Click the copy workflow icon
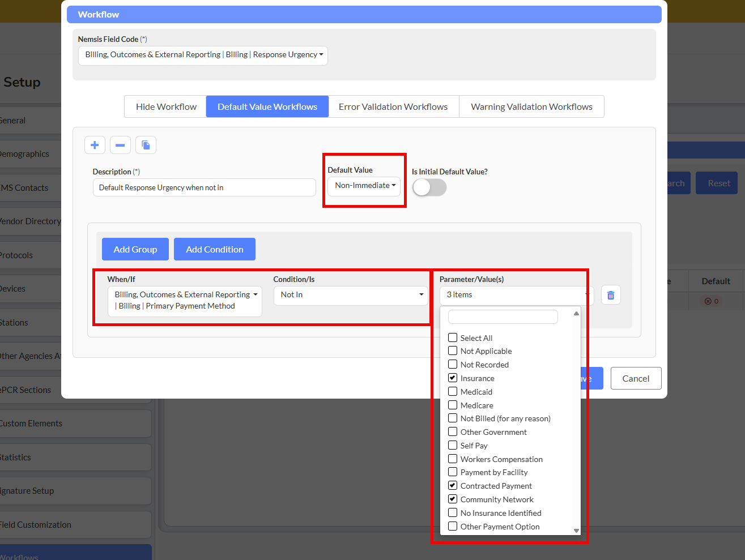Image resolution: width=745 pixels, height=560 pixels. [x=146, y=145]
